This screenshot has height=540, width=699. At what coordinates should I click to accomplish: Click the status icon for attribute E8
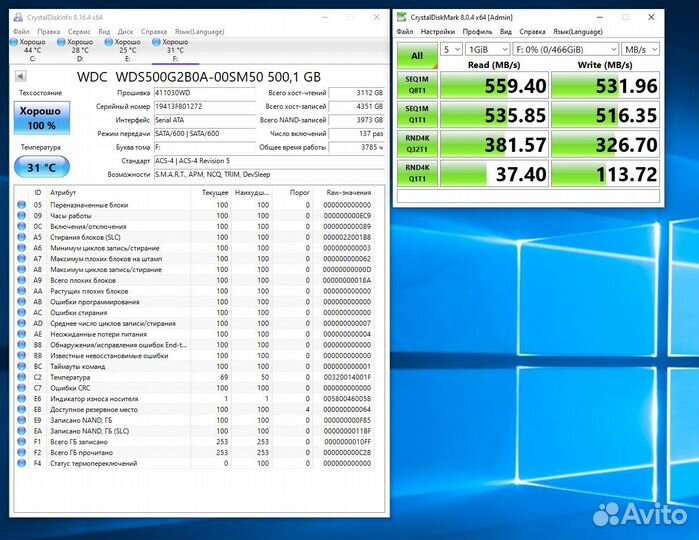click(21, 409)
